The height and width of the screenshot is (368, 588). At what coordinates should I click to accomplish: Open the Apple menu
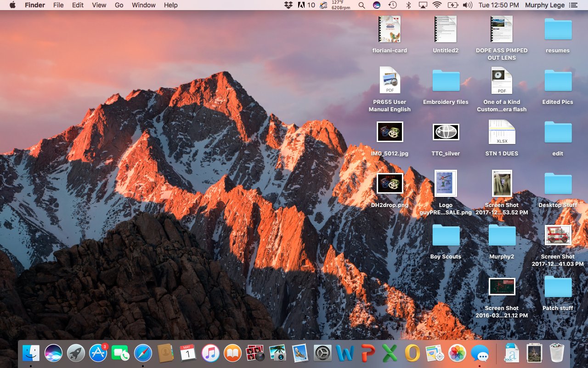[x=12, y=5]
